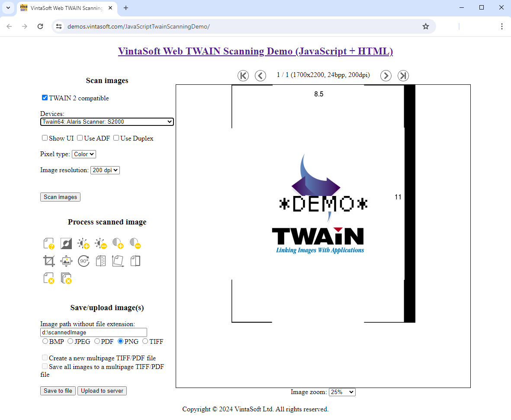Increase contrast of the image
The image size is (511, 420).
(x=118, y=243)
